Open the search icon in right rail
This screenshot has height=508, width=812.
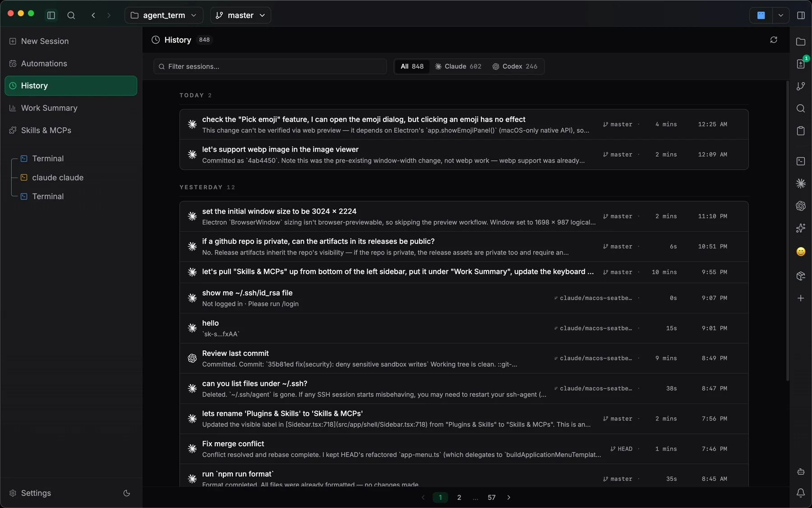click(801, 108)
